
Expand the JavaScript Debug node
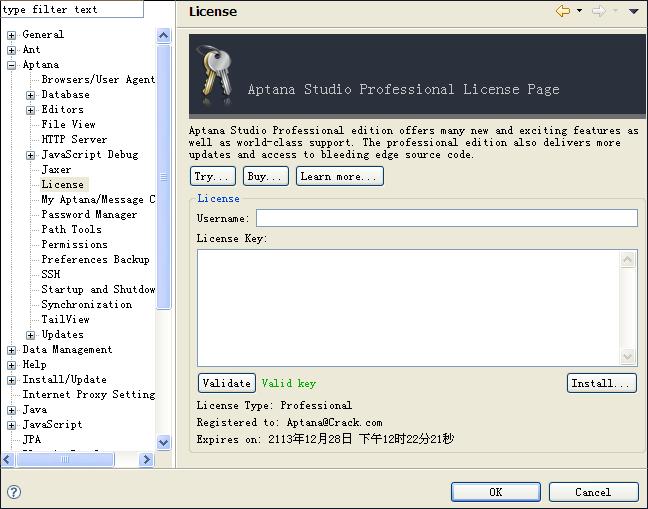click(x=31, y=155)
